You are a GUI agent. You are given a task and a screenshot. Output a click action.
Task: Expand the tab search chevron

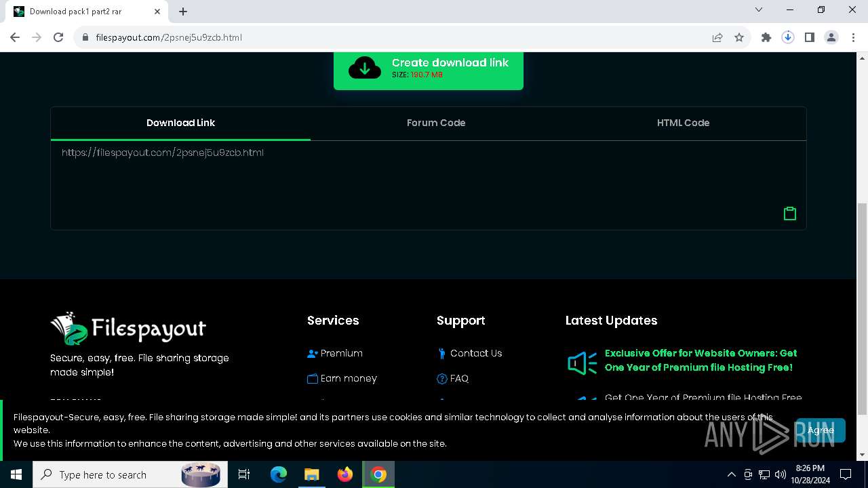point(759,10)
